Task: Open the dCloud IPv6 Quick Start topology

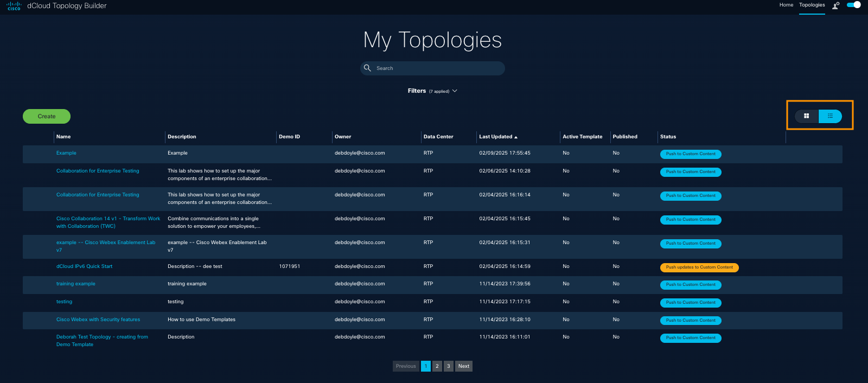Action: [84, 266]
